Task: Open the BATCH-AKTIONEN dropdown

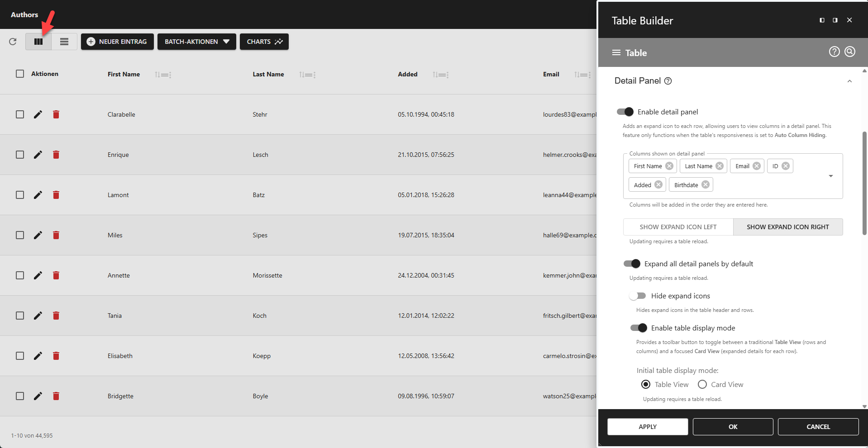Action: coord(196,41)
